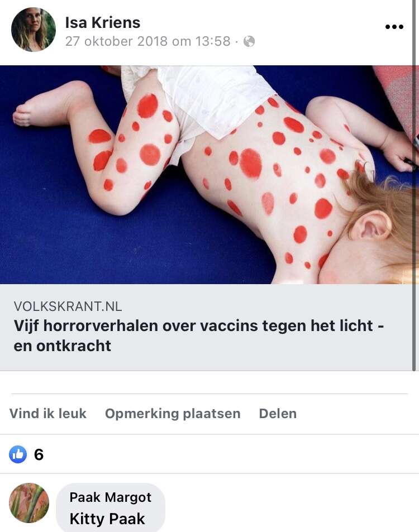Click the VOLKSKRANT.NL source label
Screen dimensions: 419x532
point(68,306)
